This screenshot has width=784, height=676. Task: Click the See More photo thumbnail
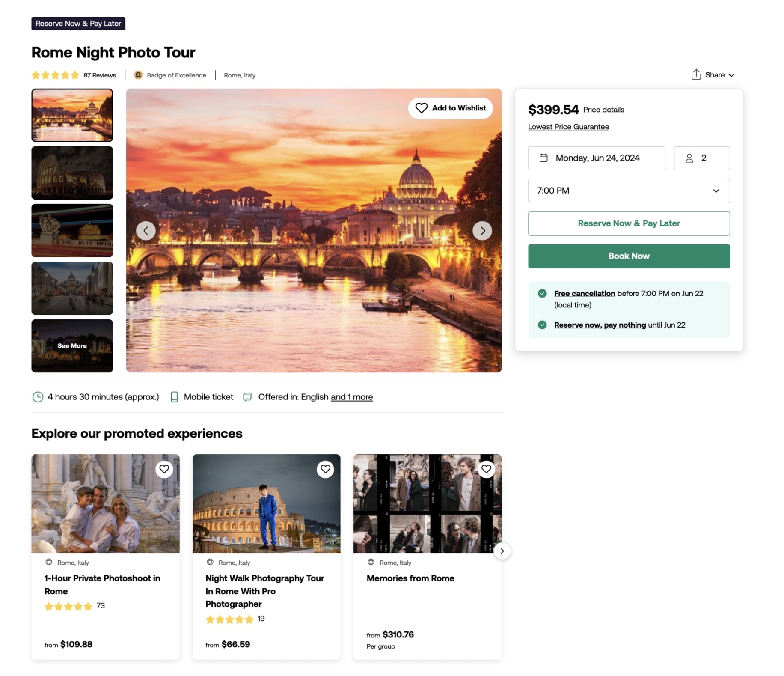(72, 346)
